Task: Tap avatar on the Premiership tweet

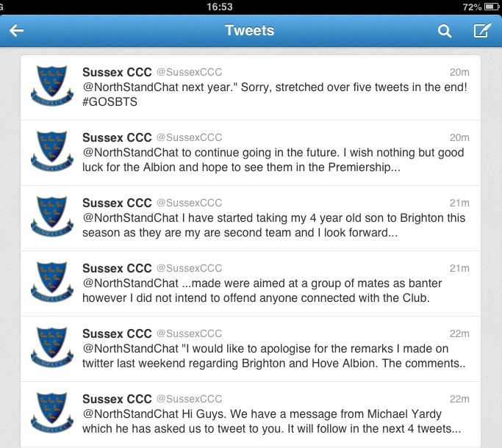Action: [x=52, y=151]
